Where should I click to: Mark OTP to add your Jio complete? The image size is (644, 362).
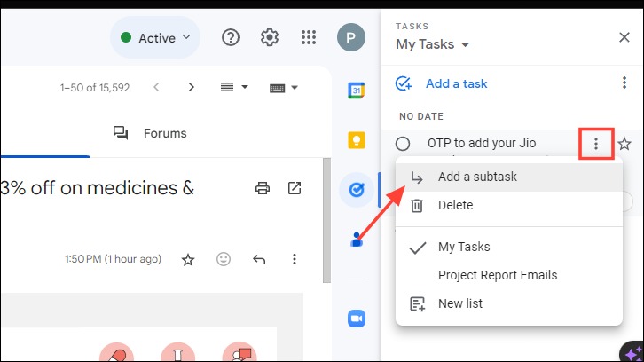coord(403,144)
